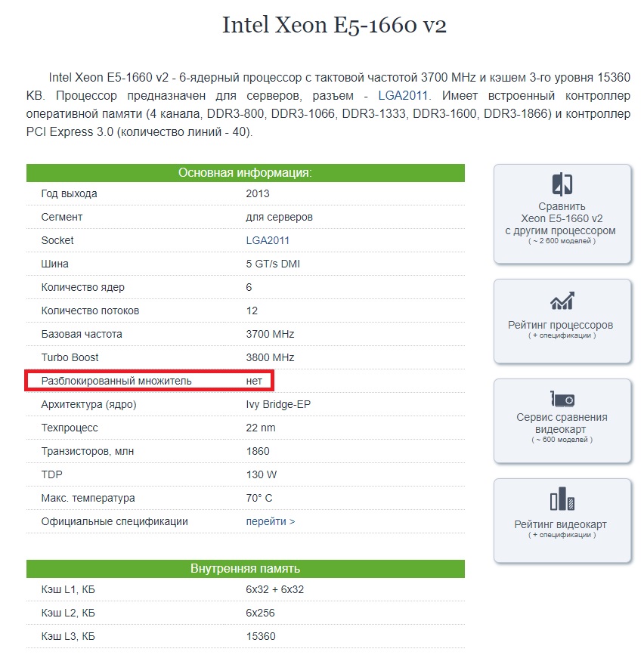644x655 pixels.
Task: Click TDP value '130 W'
Action: [x=262, y=475]
